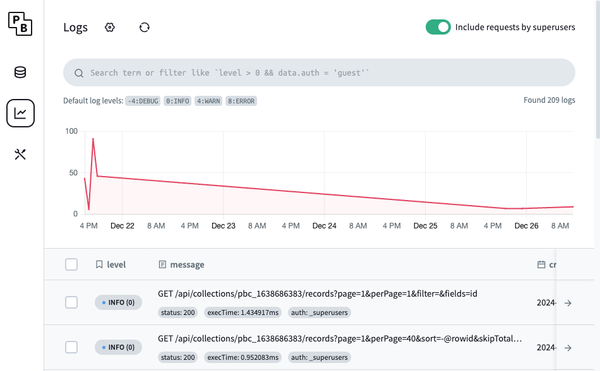Select all logs header checkbox

coord(72,264)
